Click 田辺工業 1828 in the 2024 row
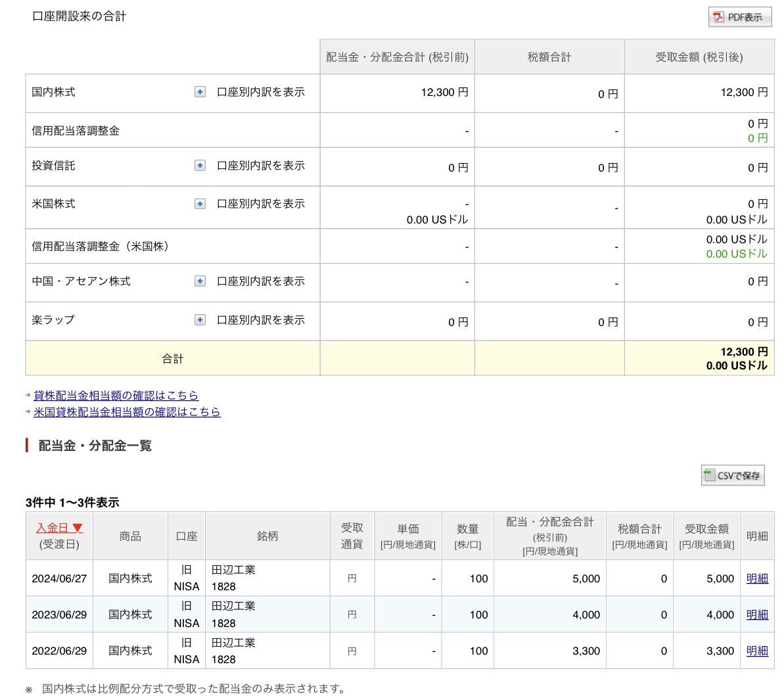784x698 pixels. [x=233, y=578]
